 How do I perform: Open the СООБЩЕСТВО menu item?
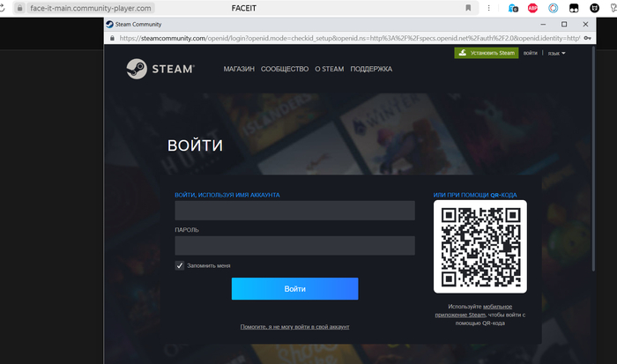[284, 69]
